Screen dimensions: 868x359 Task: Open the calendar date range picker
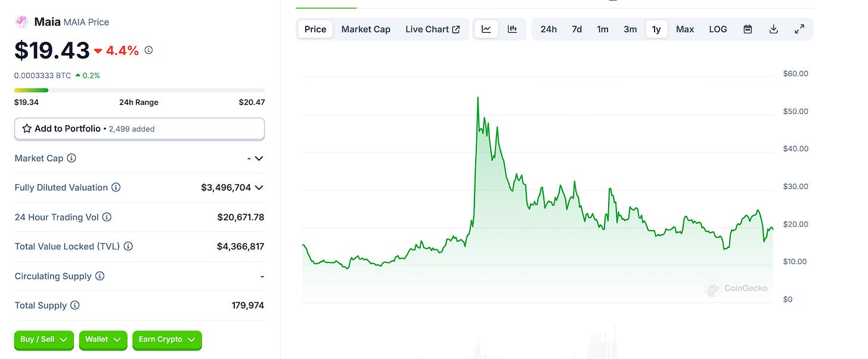[x=748, y=29]
